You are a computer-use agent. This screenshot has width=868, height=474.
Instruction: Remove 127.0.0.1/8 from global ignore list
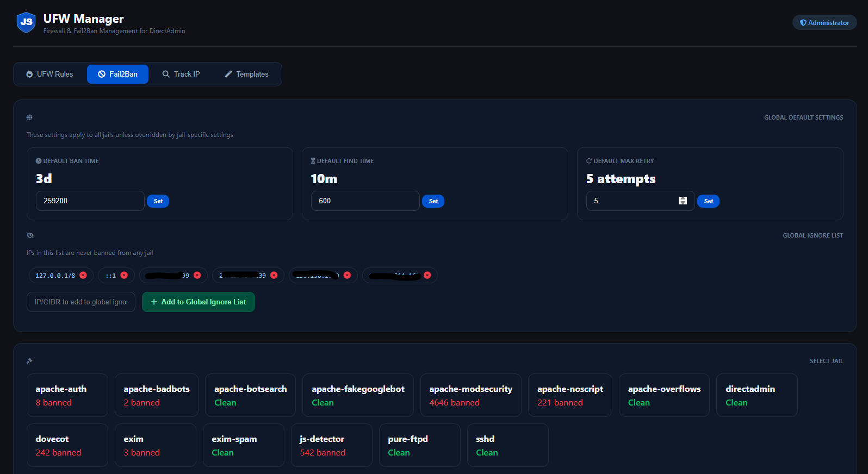coord(83,276)
